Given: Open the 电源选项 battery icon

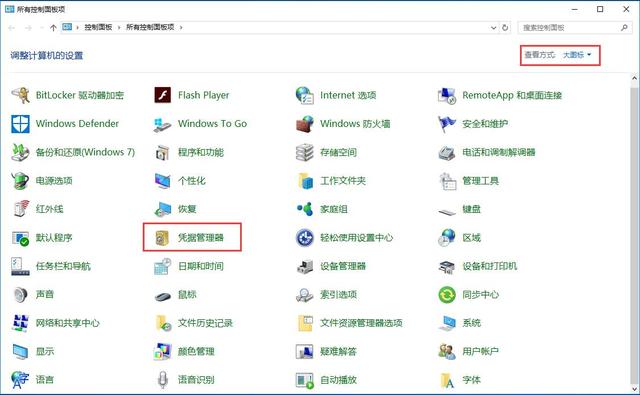Looking at the screenshot, I should [20, 181].
